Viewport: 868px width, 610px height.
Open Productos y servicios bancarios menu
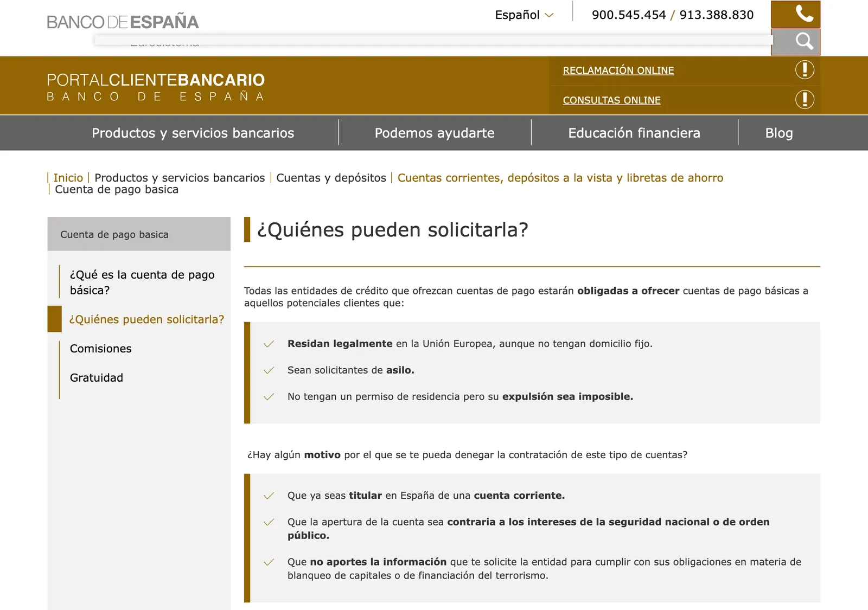(193, 133)
